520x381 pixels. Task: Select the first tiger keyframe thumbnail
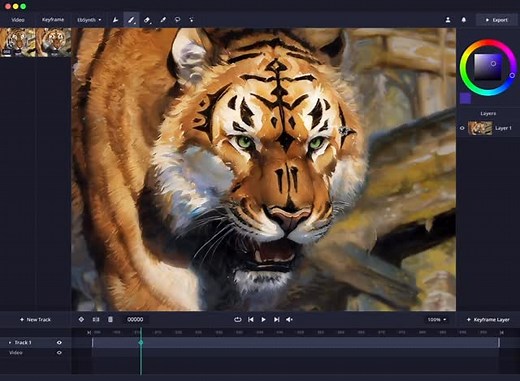(18, 42)
